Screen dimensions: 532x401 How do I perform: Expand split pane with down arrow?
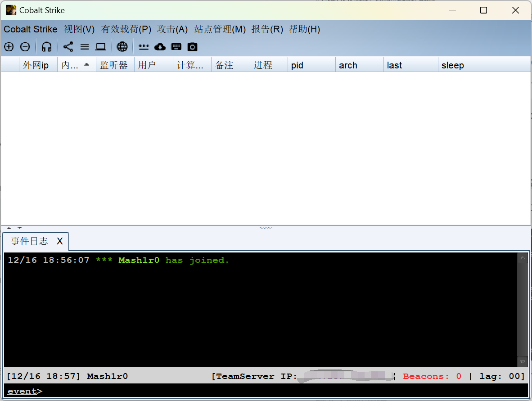20,228
